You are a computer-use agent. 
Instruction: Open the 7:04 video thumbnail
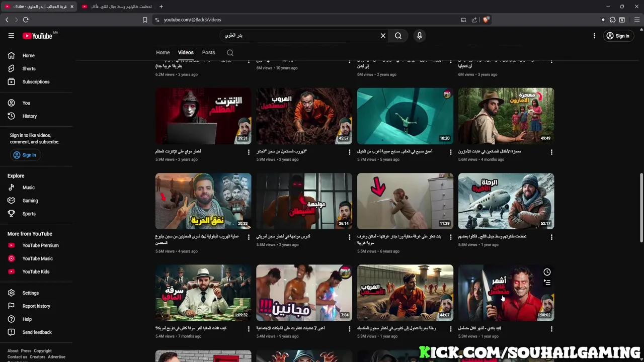[x=304, y=293]
